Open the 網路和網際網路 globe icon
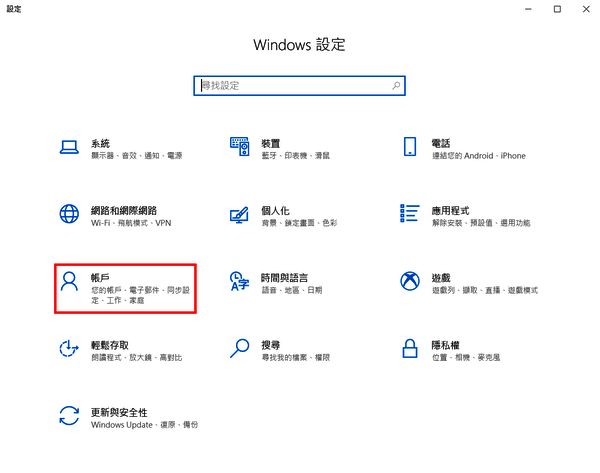 tap(69, 214)
